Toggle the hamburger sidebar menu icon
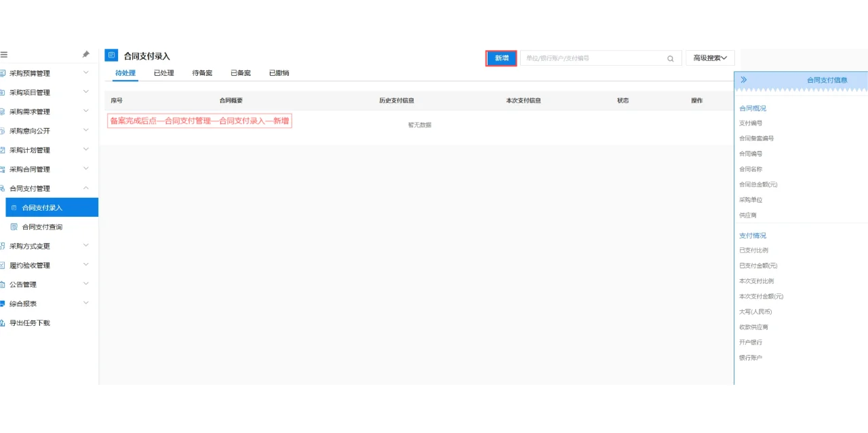This screenshot has height=433, width=868. [x=3, y=54]
